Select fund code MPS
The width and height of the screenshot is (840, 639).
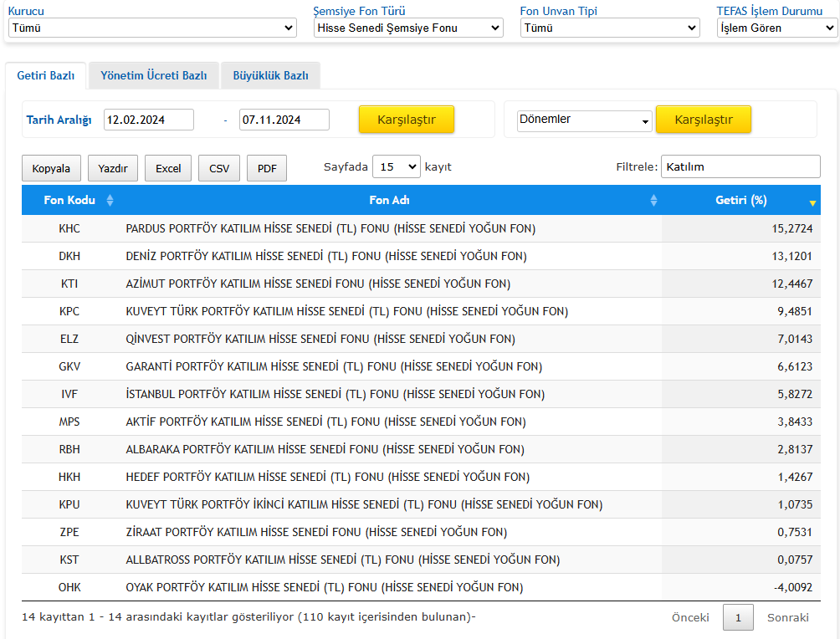click(x=69, y=422)
